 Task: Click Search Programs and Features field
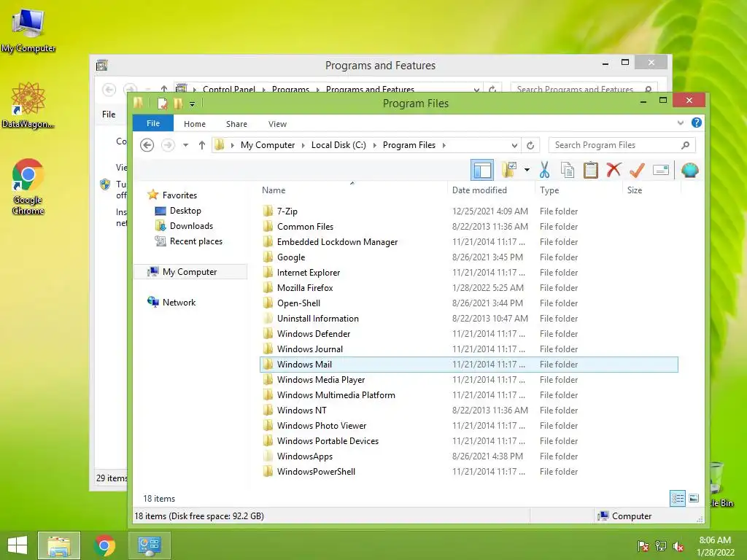[584, 88]
